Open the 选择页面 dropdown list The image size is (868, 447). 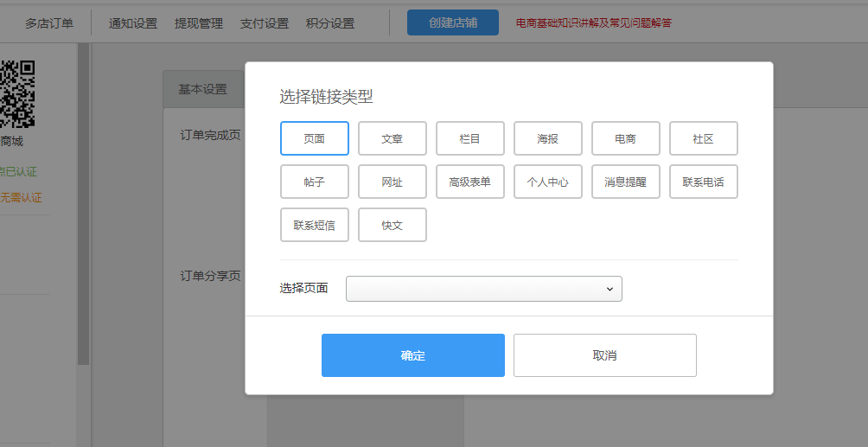(x=483, y=289)
